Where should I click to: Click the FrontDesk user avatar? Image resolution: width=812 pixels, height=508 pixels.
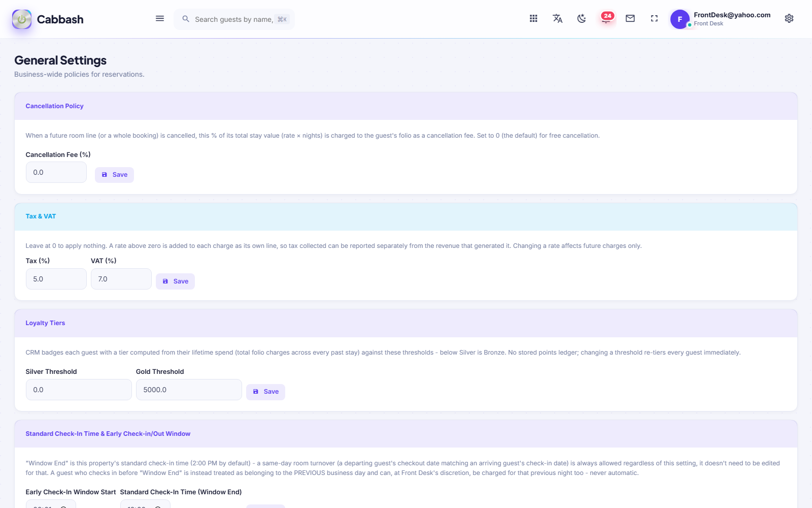pos(680,19)
